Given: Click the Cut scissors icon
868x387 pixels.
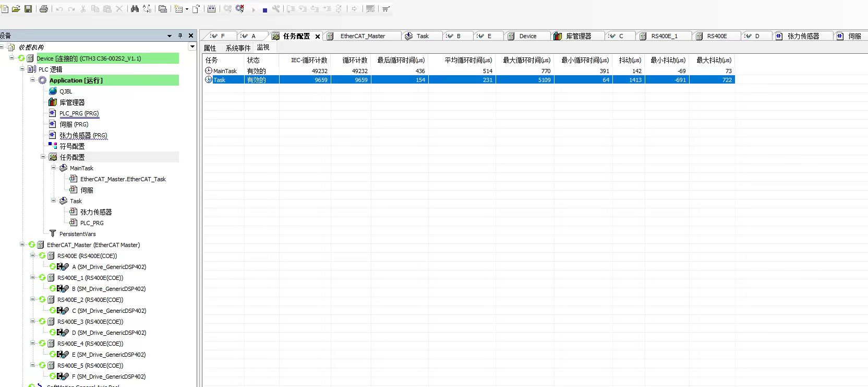Looking at the screenshot, I should coord(83,9).
